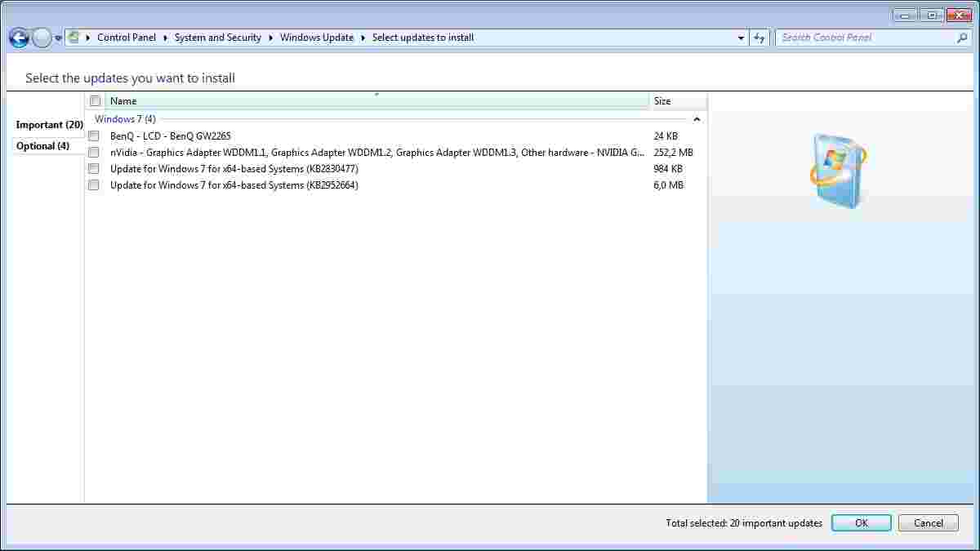This screenshot has width=980, height=551.
Task: Click the Control Panel icon in address bar
Action: [74, 38]
